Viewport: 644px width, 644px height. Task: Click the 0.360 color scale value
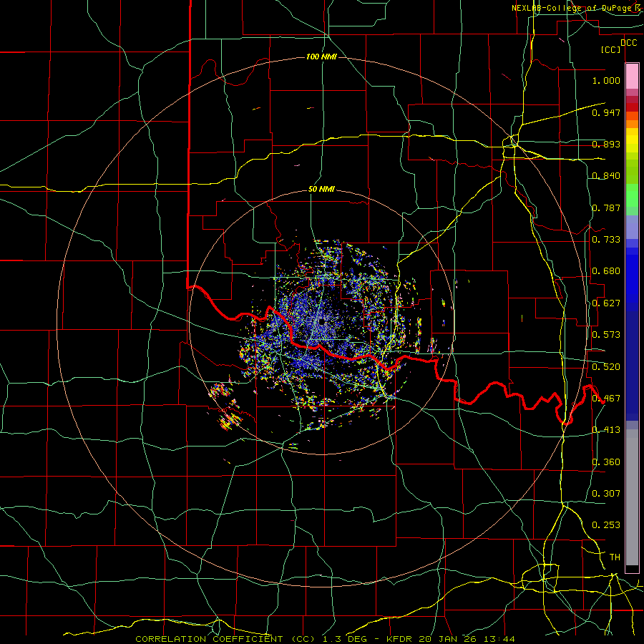coord(606,462)
